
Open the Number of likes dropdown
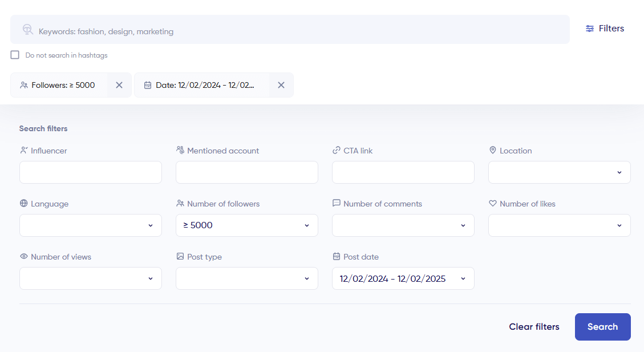(559, 225)
